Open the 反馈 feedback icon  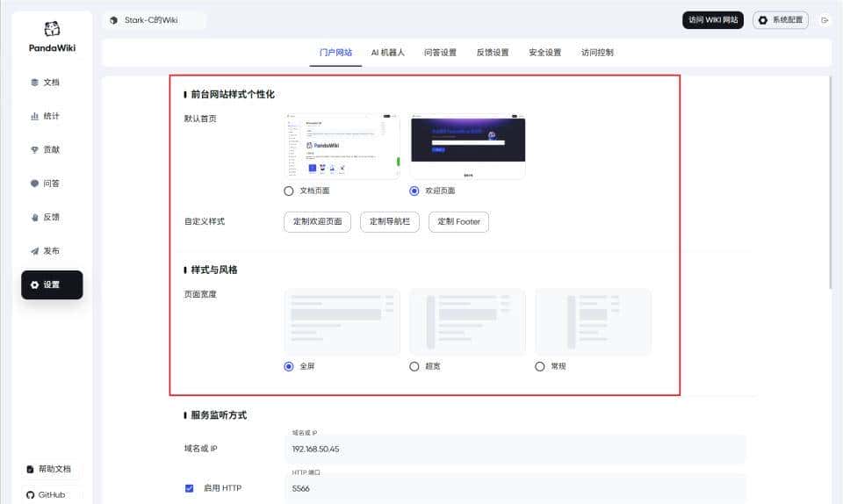(x=34, y=217)
